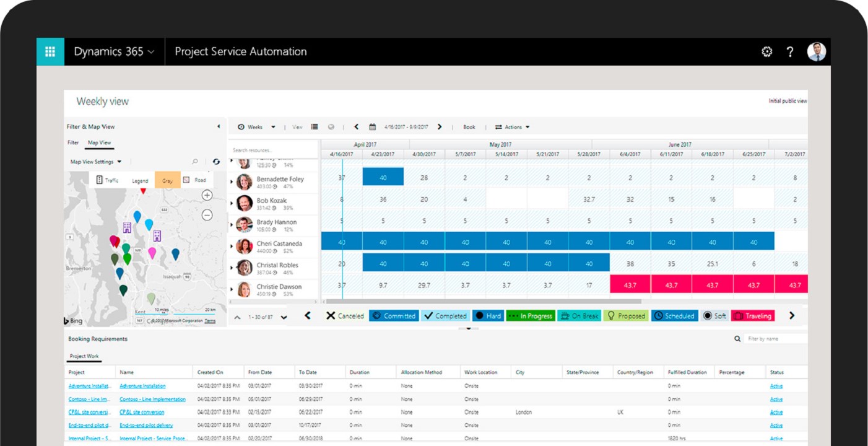The width and height of the screenshot is (868, 446).
Task: Switch to list view icon in toolbar
Action: tap(315, 127)
